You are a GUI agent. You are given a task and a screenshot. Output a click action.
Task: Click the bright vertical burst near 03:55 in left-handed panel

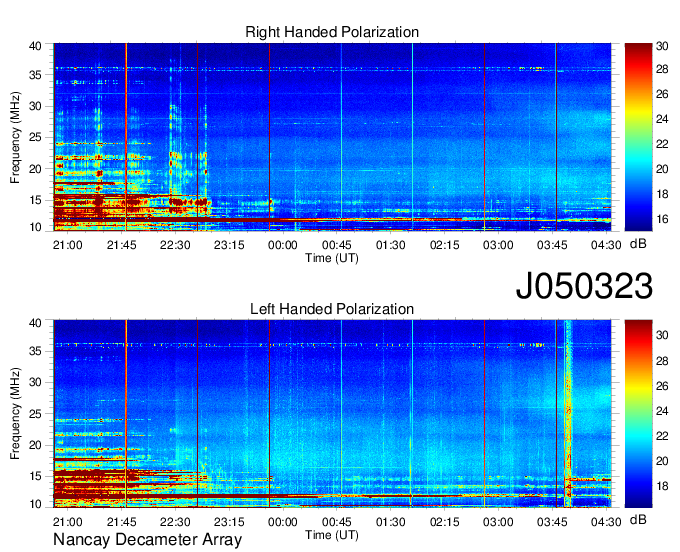568,414
